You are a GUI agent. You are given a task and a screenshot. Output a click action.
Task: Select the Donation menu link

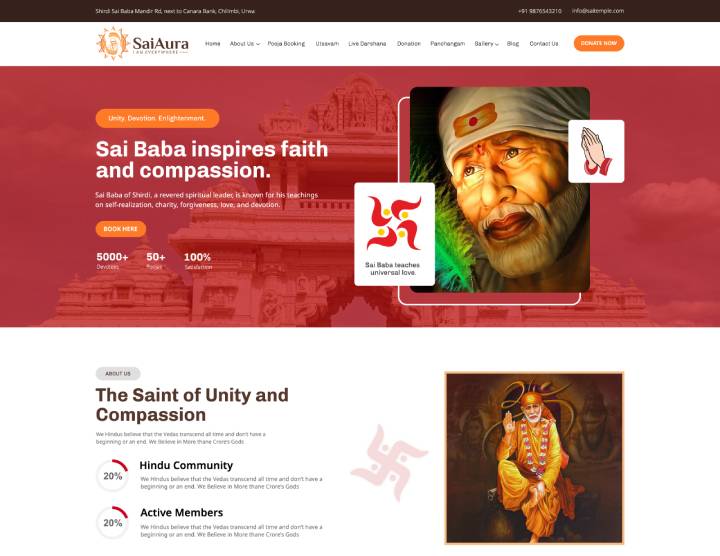click(409, 44)
